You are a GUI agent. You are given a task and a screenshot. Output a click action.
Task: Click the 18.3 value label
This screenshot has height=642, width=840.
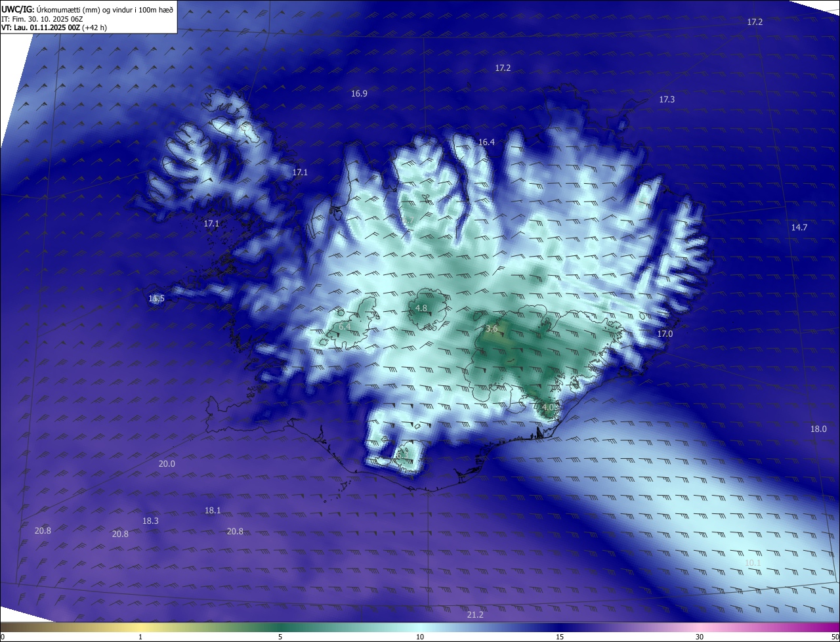(x=150, y=521)
